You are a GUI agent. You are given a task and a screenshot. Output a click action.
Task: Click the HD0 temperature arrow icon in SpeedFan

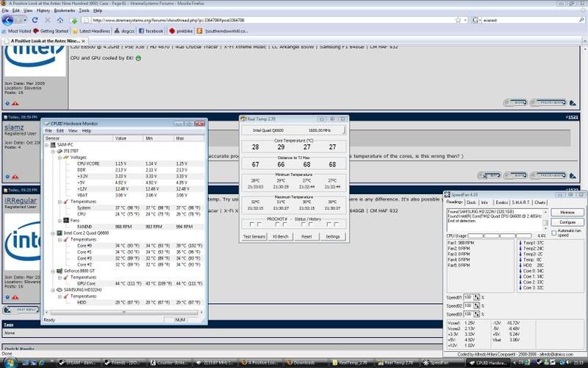pyautogui.click(x=520, y=265)
